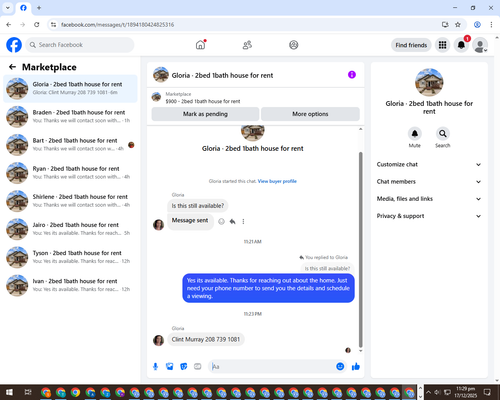Open the taskbar clock showing 11:29 pm
500x400 pixels.
466,392
